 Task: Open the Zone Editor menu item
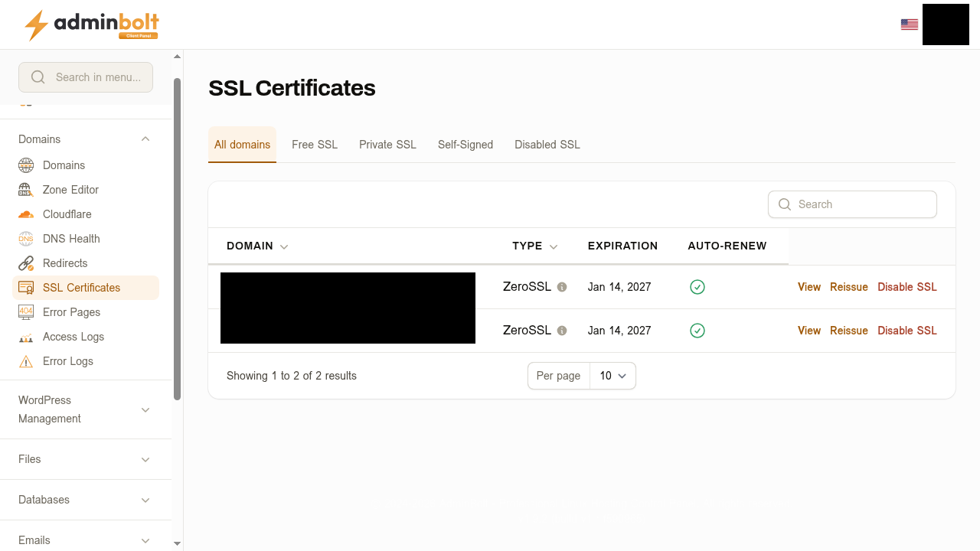coord(86,190)
